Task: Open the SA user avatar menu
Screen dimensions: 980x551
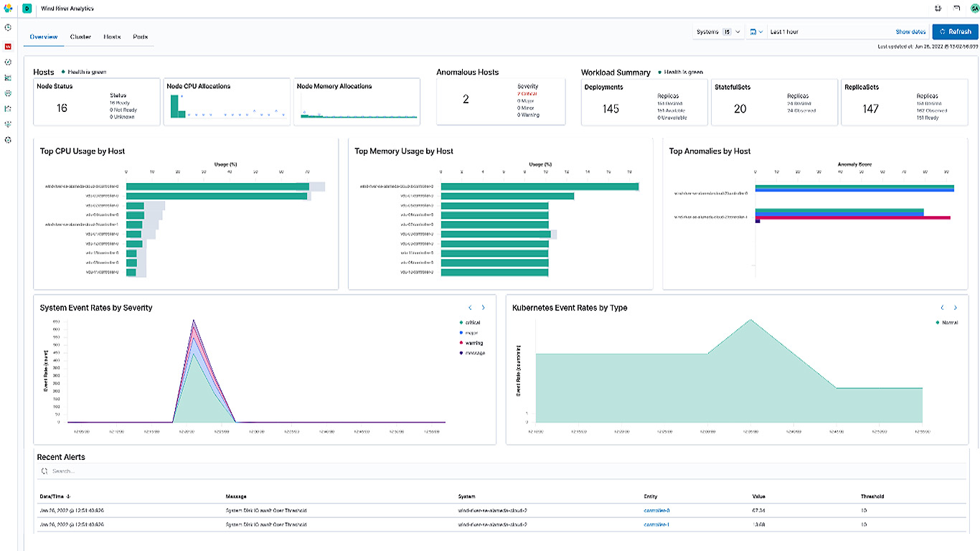Action: click(974, 9)
